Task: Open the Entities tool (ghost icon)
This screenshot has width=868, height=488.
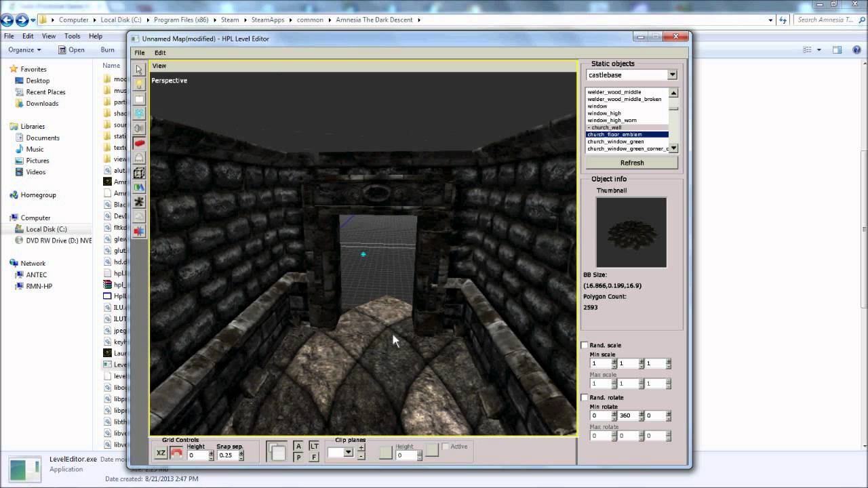Action: (x=139, y=158)
